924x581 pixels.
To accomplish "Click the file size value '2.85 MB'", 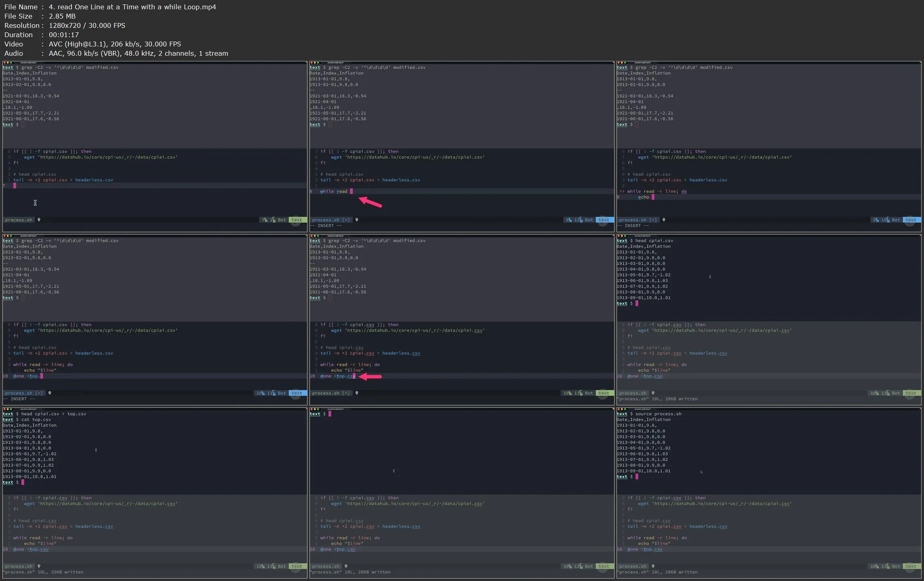I will [x=62, y=16].
